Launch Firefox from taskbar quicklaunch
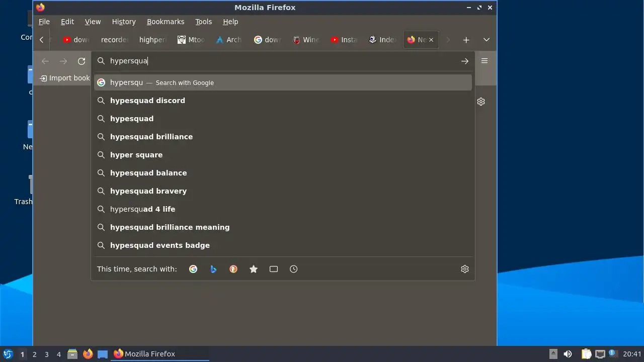Viewport: 644px width, 362px height. [88, 354]
